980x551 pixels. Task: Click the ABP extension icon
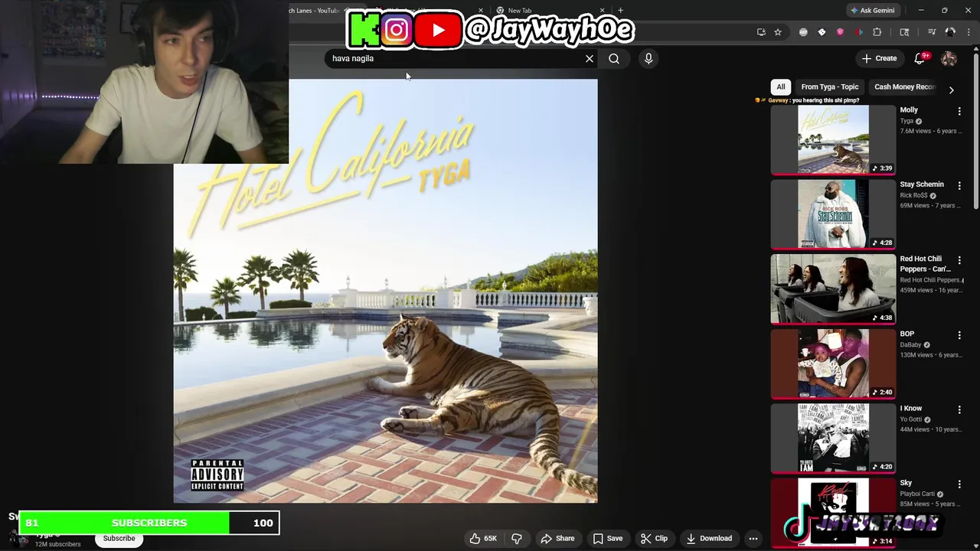(803, 32)
